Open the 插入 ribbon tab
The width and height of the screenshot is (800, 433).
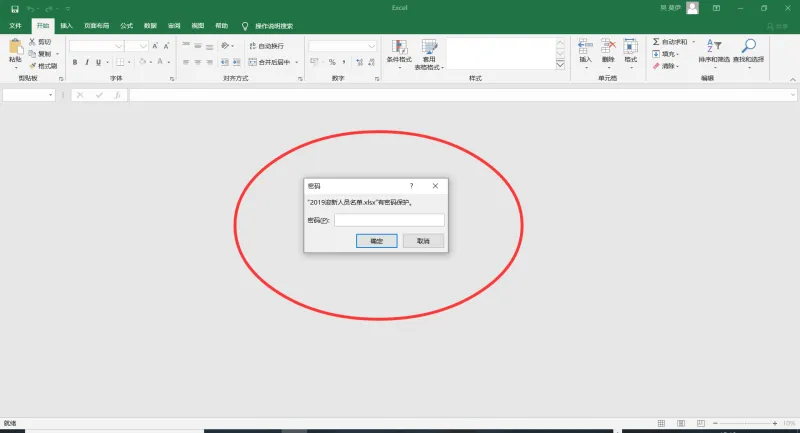[66, 26]
